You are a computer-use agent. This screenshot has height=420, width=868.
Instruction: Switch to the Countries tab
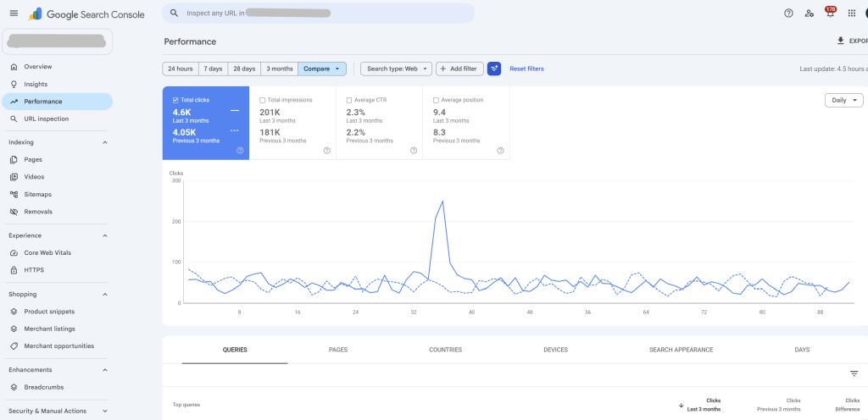coord(445,350)
